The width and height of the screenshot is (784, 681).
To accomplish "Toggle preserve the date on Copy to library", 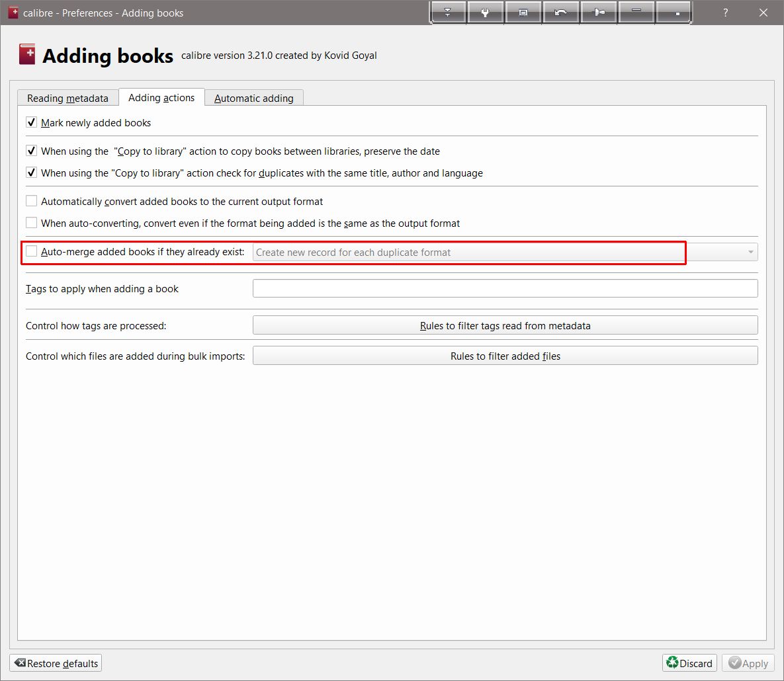I will click(32, 151).
